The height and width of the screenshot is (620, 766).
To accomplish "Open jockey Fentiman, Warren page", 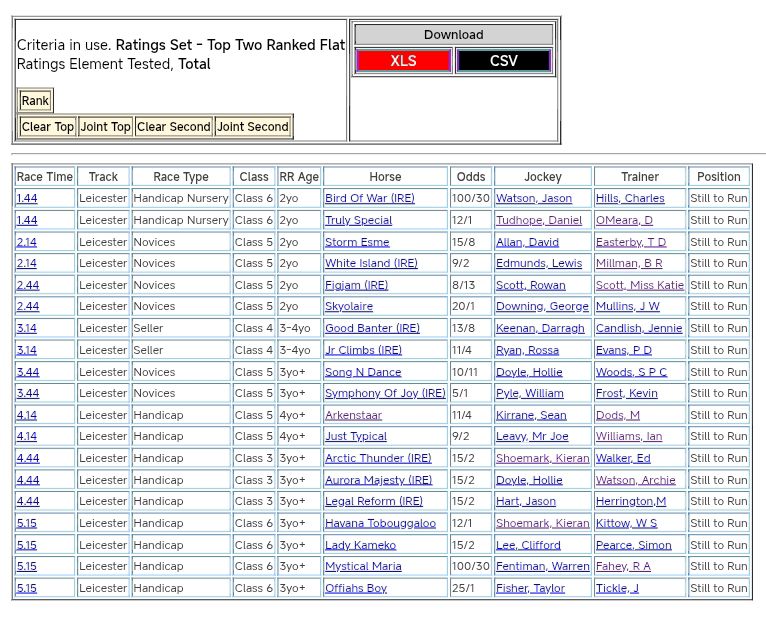I will 543,567.
